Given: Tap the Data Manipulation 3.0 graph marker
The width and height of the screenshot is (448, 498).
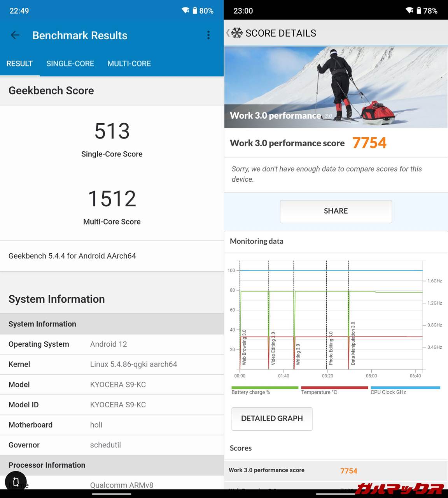Looking at the screenshot, I should [x=353, y=343].
